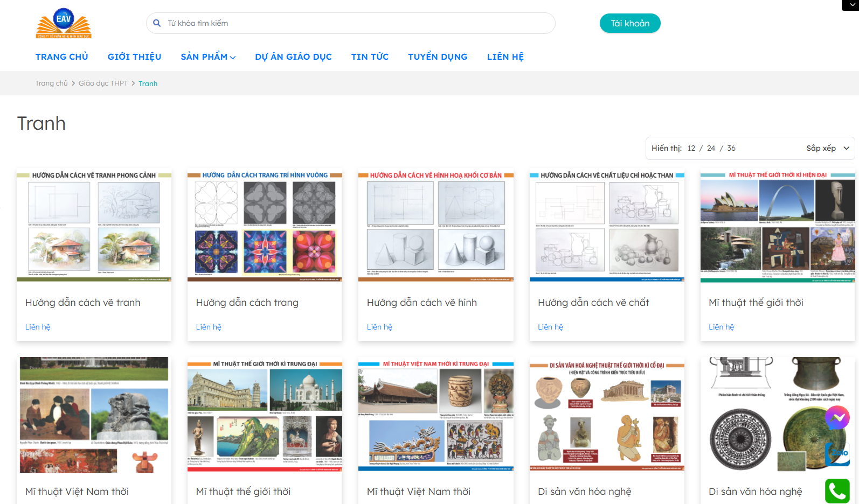Click the Tài khoản button
The height and width of the screenshot is (504, 859).
point(630,23)
